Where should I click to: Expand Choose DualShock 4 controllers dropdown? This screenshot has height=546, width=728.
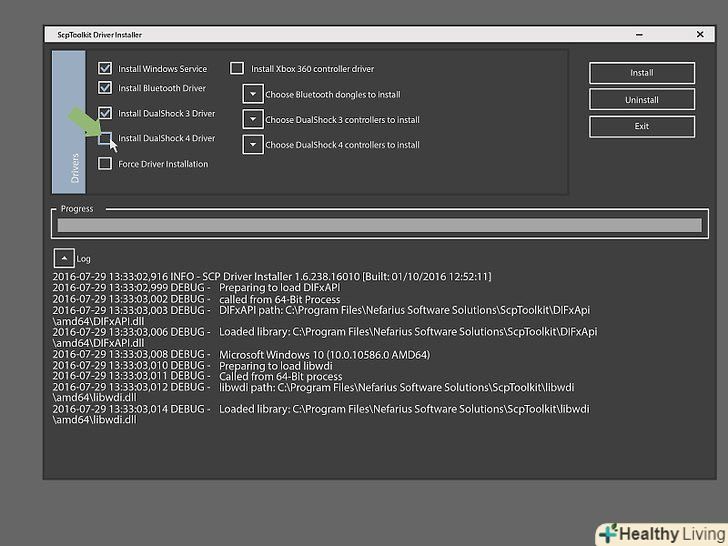coord(253,144)
